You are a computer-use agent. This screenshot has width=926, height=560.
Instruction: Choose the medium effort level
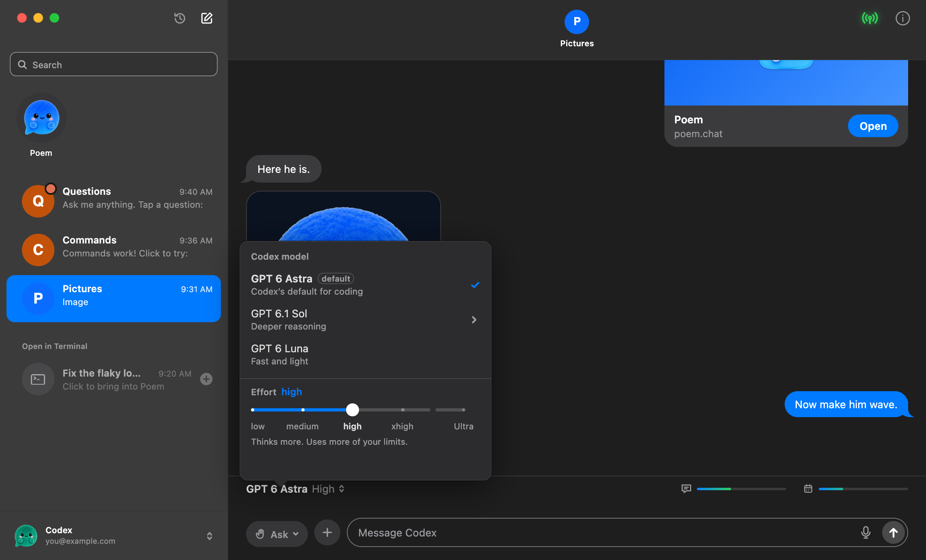303,426
